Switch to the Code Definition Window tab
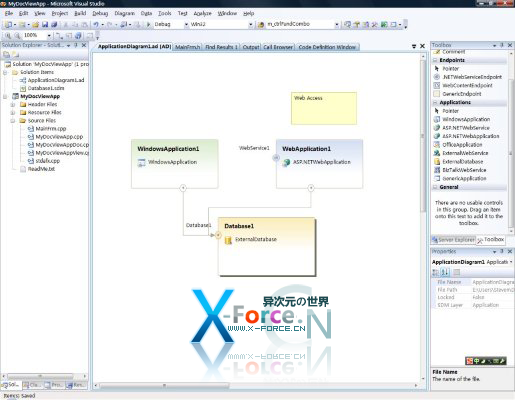 pos(327,47)
